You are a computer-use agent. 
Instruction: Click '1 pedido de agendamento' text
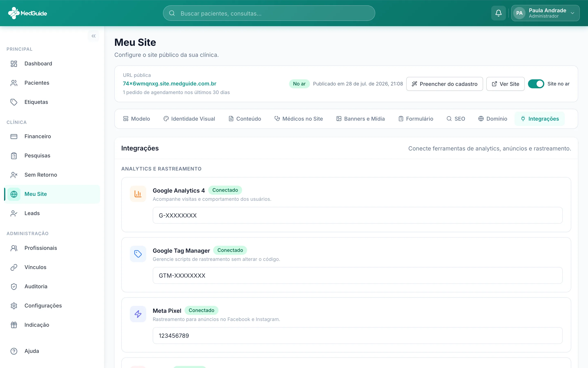[176, 92]
